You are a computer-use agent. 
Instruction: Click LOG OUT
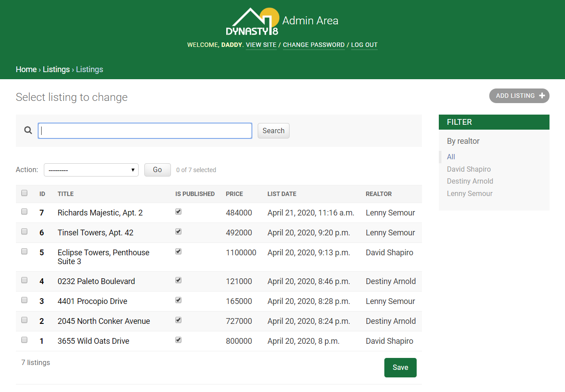[364, 45]
